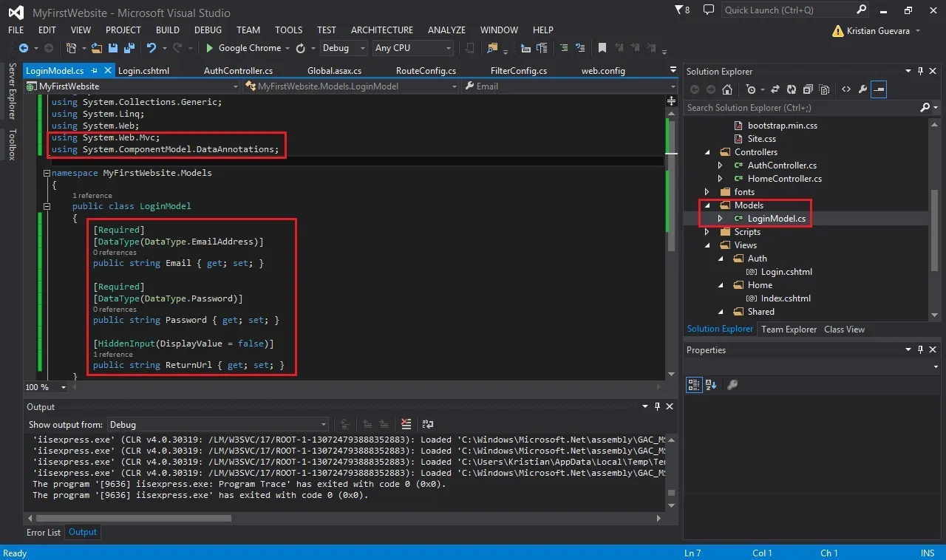Toggle auto-hide pin on Solution Explorer
Screen dimensions: 946x560
(x=921, y=71)
